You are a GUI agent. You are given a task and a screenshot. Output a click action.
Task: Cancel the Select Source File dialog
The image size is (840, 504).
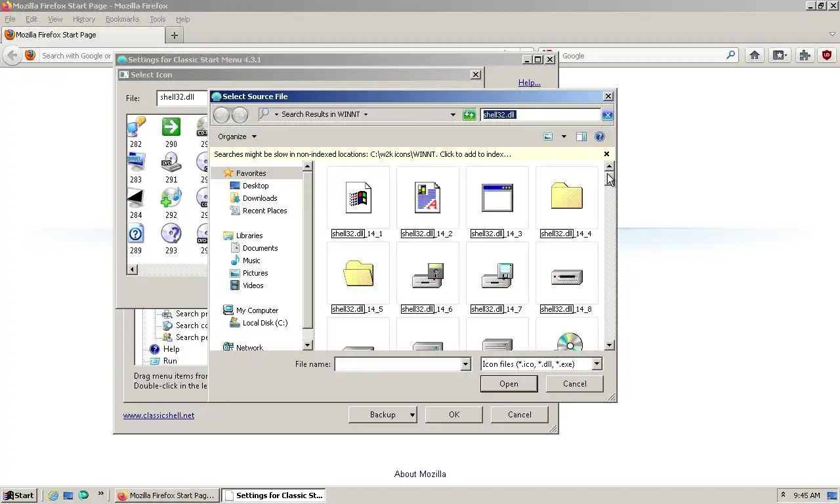pyautogui.click(x=575, y=384)
